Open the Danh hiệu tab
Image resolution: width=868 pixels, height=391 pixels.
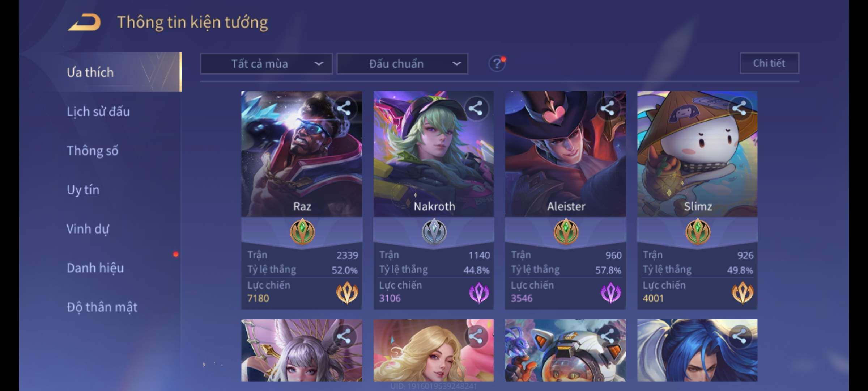click(x=95, y=268)
